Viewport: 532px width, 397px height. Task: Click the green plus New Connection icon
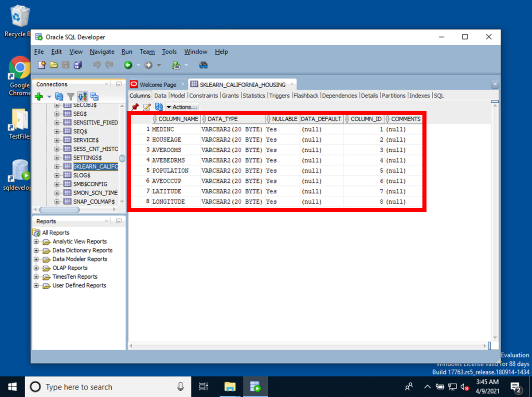(39, 96)
